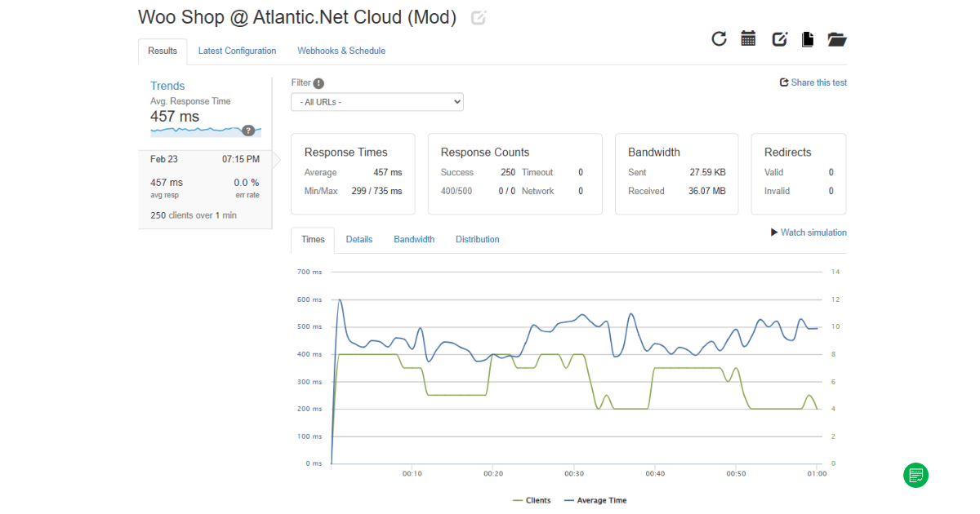The width and height of the screenshot is (980, 514).
Task: Open the green chat widget icon
Action: pyautogui.click(x=915, y=475)
